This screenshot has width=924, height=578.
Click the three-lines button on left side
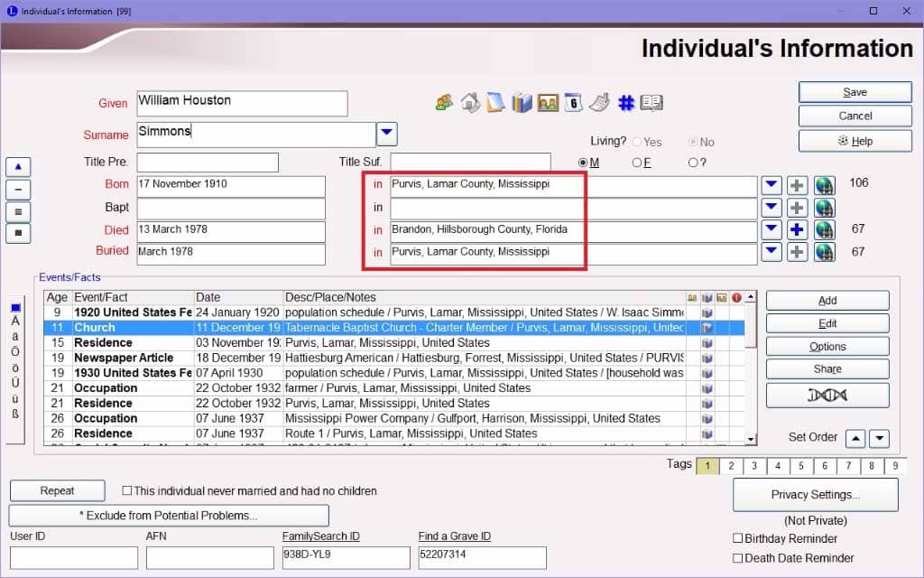tap(18, 211)
